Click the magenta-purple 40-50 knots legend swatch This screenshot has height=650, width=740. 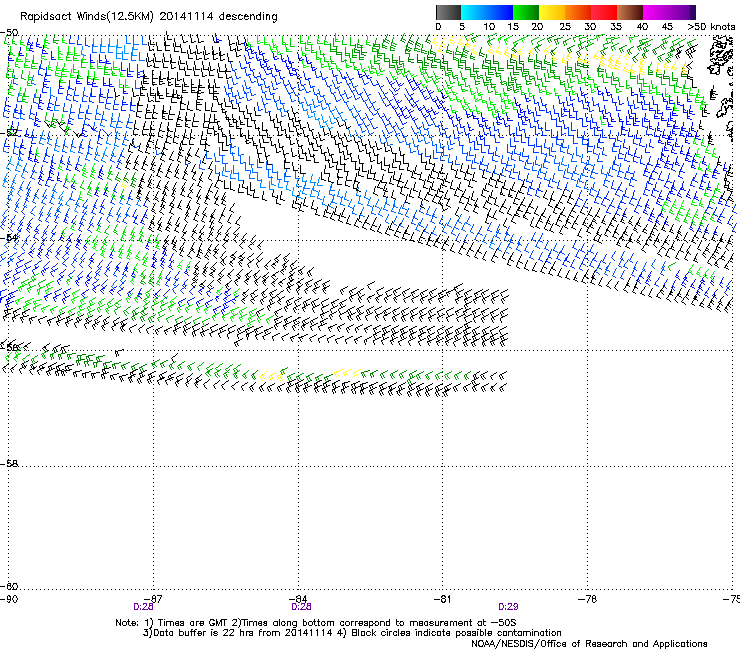coord(669,12)
